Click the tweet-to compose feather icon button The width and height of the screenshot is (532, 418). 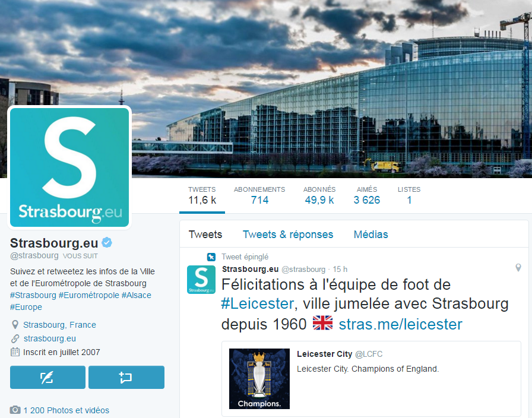coord(47,377)
